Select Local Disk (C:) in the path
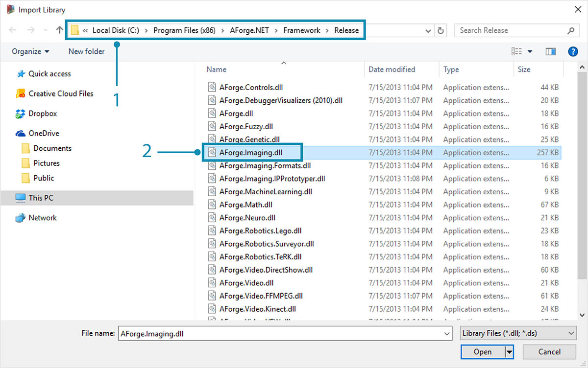Viewport: 588px width, 368px height. [x=116, y=30]
